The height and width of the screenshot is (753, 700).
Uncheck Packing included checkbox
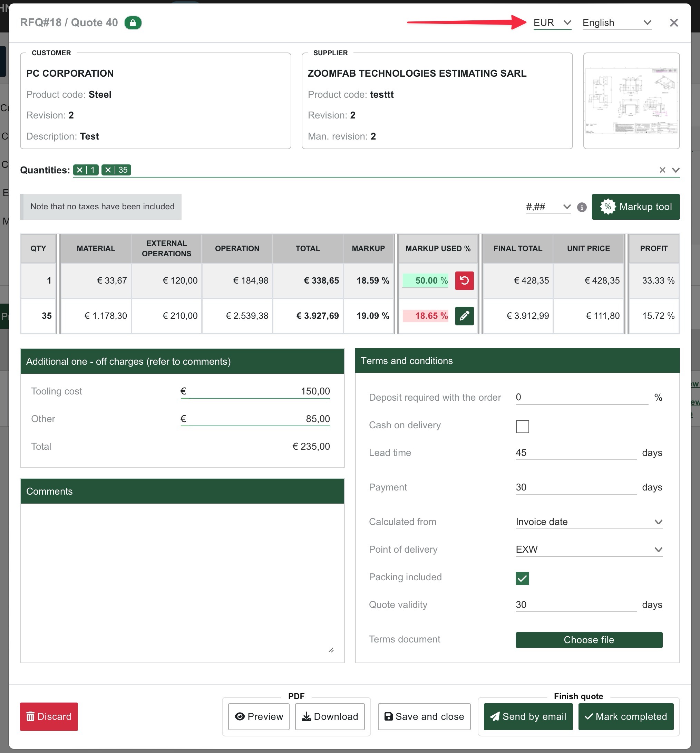coord(522,578)
